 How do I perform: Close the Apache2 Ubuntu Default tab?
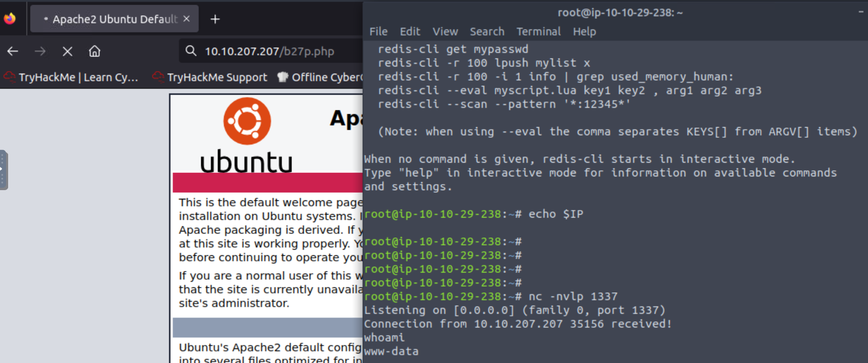click(187, 19)
